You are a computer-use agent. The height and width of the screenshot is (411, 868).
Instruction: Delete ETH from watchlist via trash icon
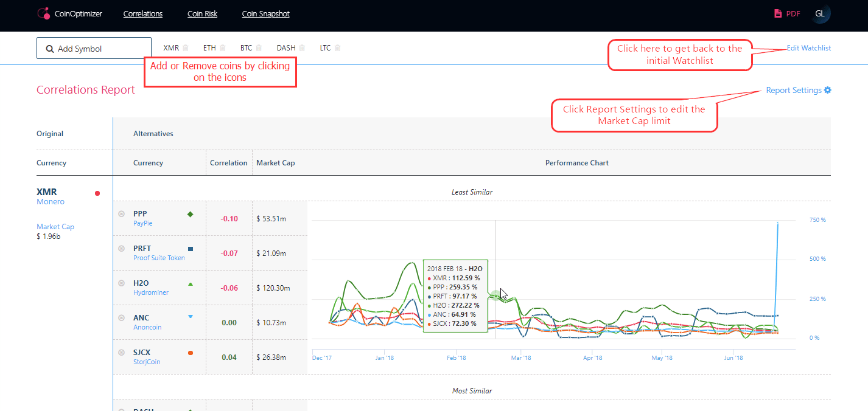click(223, 48)
